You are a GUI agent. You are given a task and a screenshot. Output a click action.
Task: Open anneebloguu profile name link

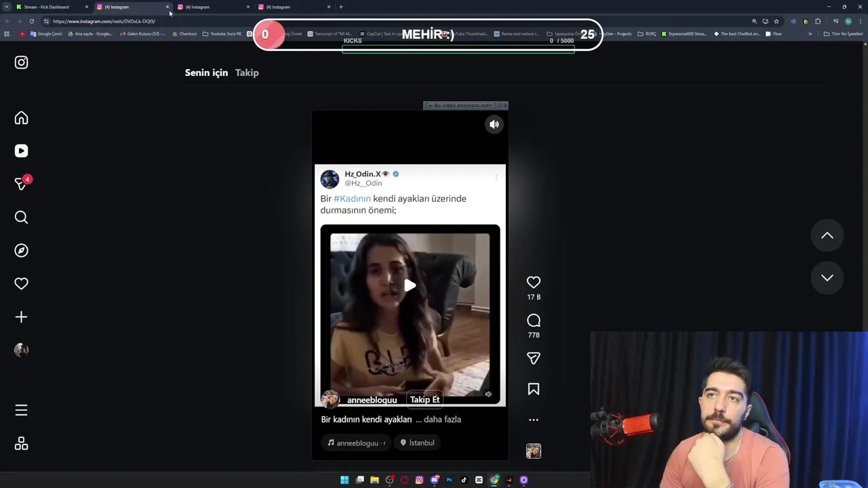click(372, 400)
